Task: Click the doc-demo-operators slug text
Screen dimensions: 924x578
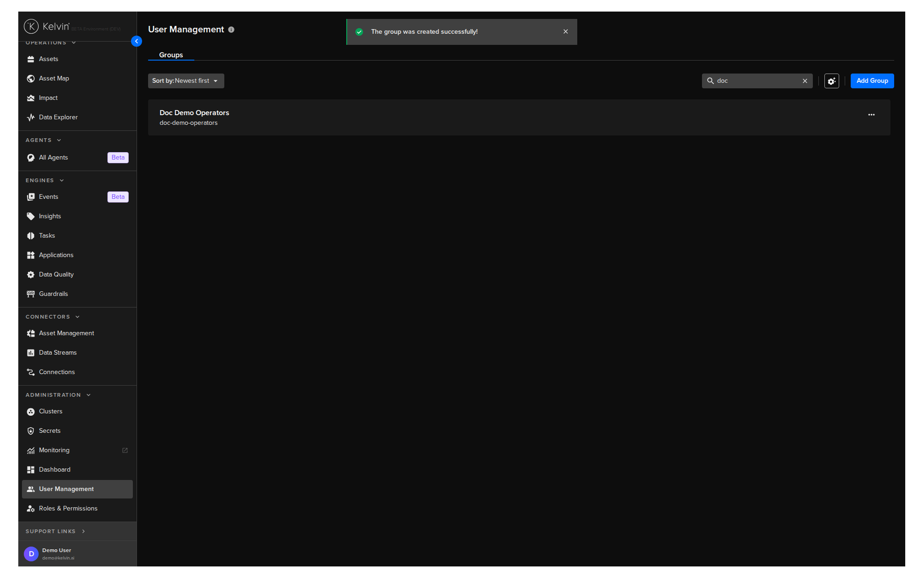Action: pyautogui.click(x=189, y=123)
